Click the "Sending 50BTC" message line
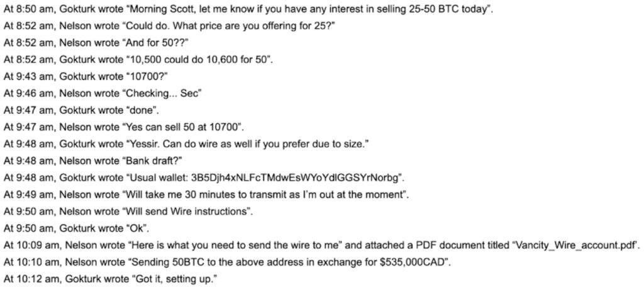Viewport: 644px width, 290px height. click(x=227, y=262)
